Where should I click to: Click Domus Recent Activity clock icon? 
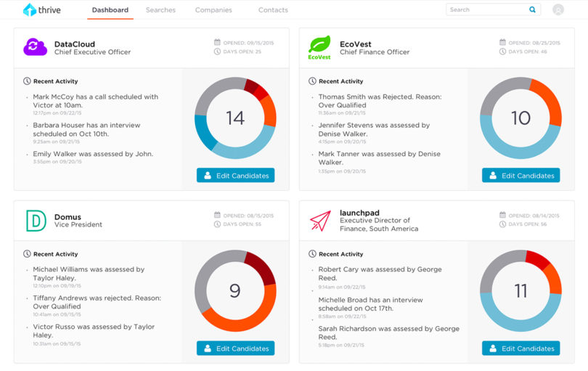27,254
